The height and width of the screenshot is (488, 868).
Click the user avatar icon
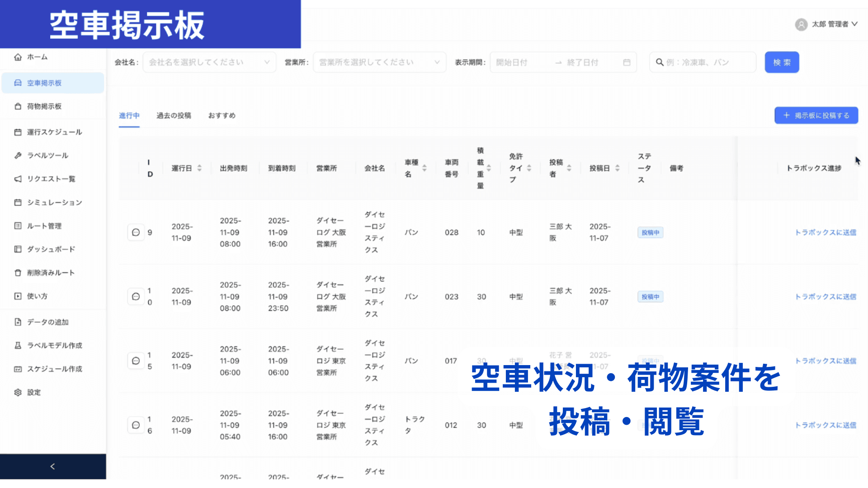[x=801, y=24]
